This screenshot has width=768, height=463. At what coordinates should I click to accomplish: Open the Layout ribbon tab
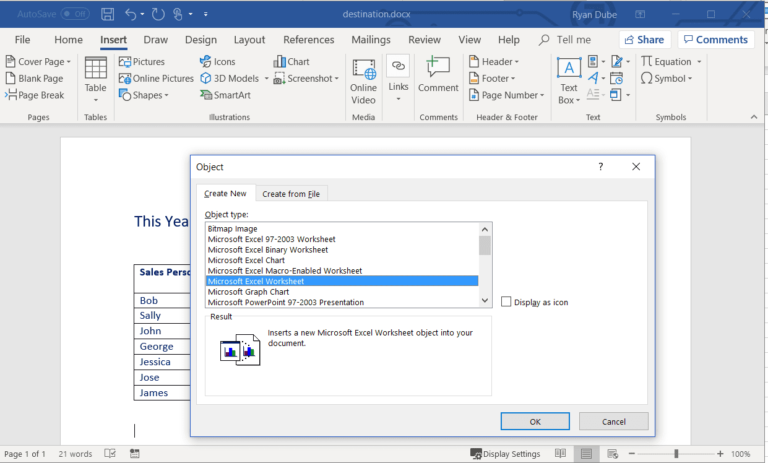coord(249,40)
